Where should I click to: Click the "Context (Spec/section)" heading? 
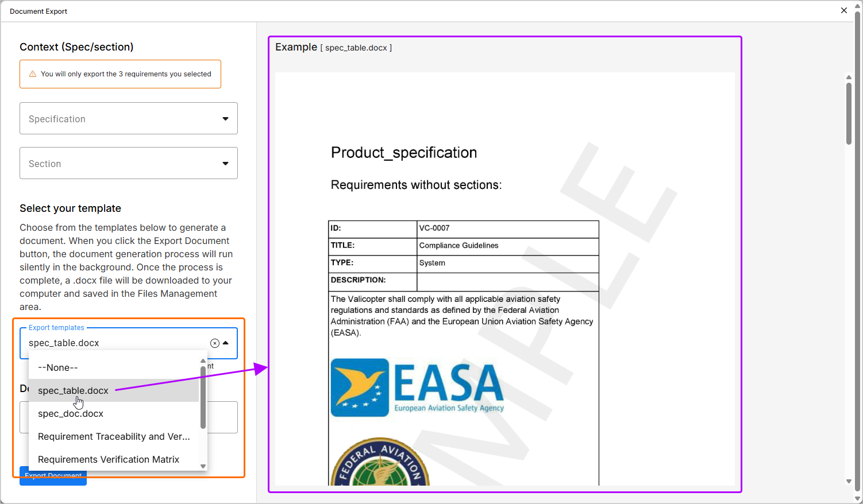[76, 47]
